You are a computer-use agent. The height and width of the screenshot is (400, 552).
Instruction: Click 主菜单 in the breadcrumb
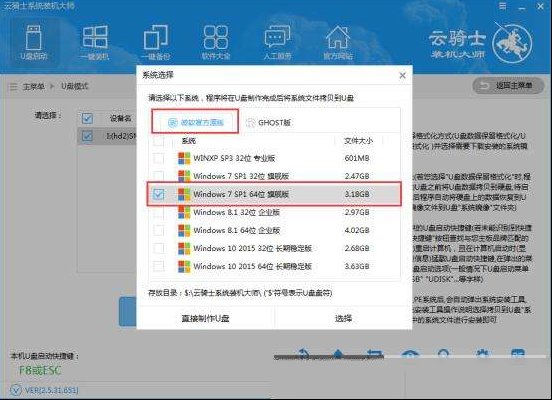pos(33,86)
